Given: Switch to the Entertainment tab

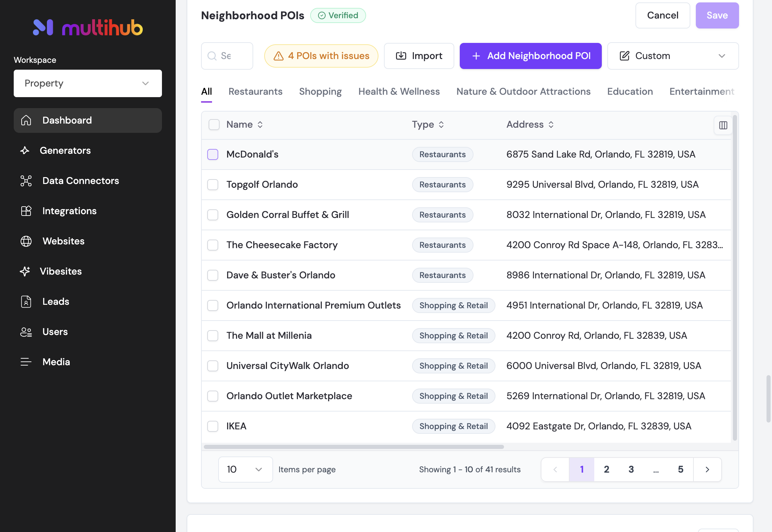Looking at the screenshot, I should tap(702, 92).
